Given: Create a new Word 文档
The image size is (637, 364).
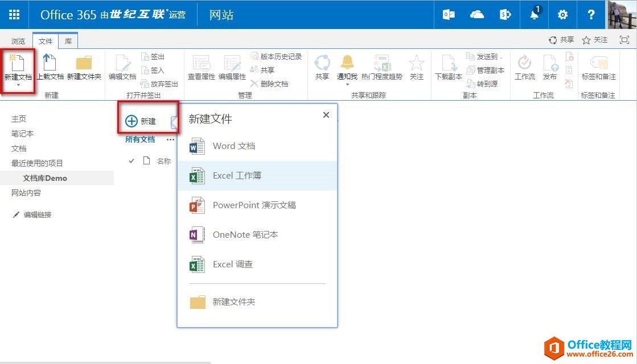Looking at the screenshot, I should pyautogui.click(x=257, y=146).
